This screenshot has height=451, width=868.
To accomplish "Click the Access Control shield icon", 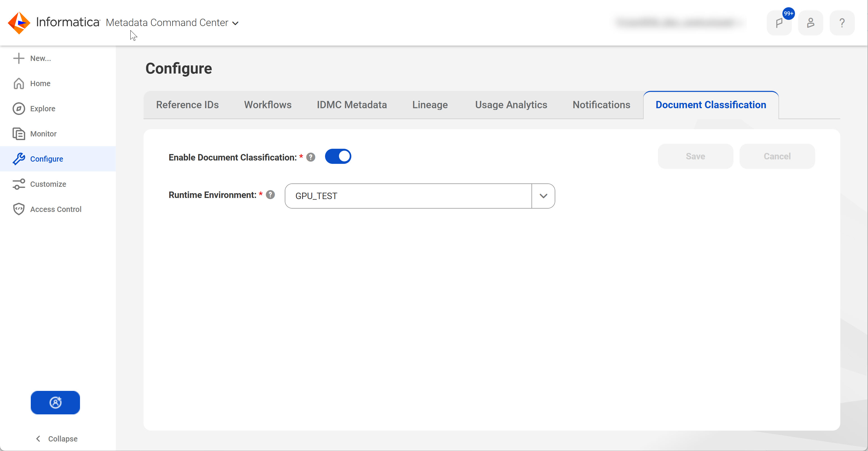I will [x=19, y=209].
